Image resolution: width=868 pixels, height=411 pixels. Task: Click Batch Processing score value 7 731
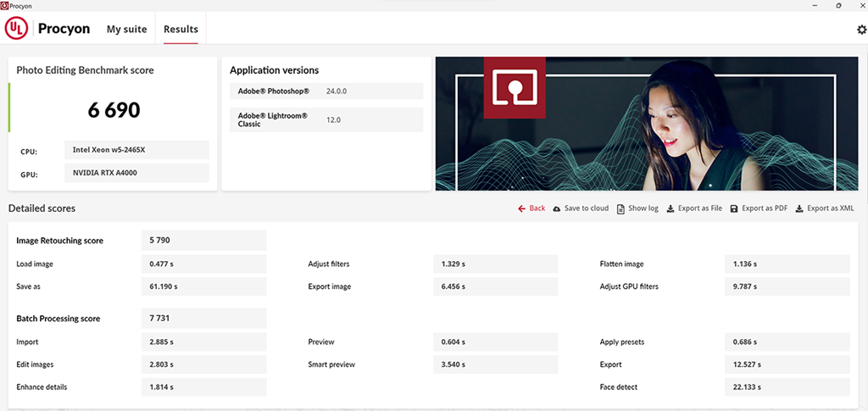[x=204, y=319]
